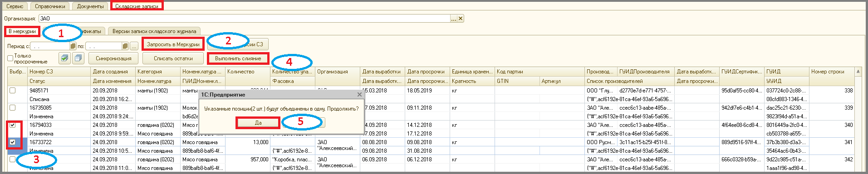The height and width of the screenshot is (174, 868).
Task: Open the Документы tab
Action: point(90,6)
